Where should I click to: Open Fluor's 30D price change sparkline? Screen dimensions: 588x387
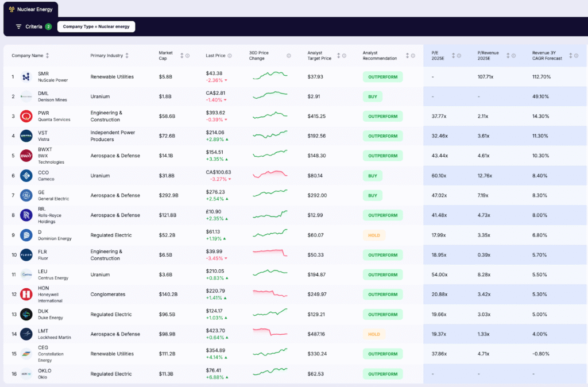point(270,253)
